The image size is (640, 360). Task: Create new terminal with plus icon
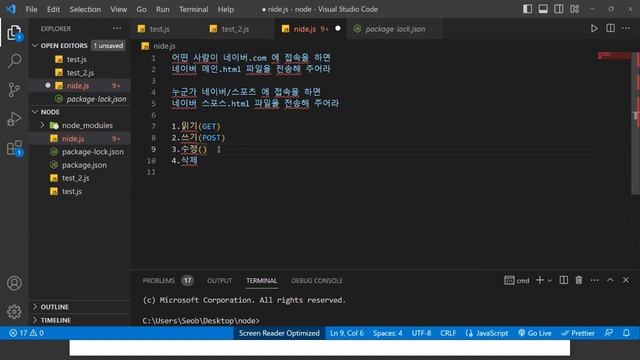click(540, 280)
